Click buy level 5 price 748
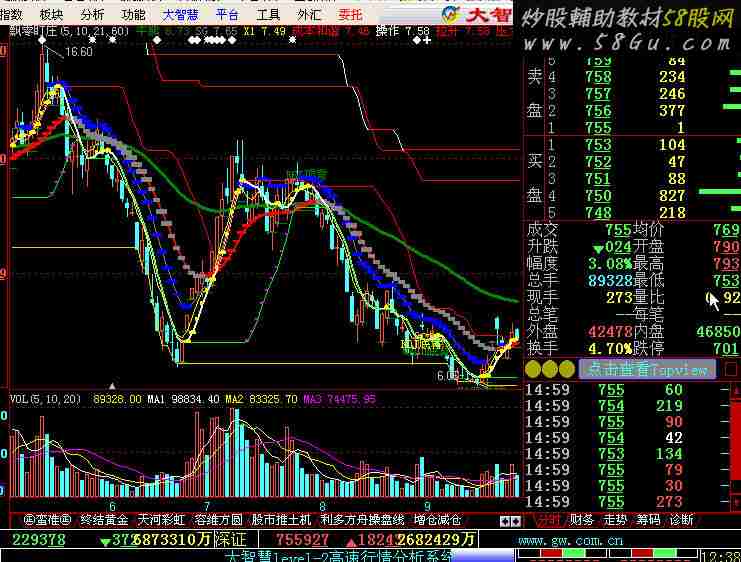Image resolution: width=741 pixels, height=562 pixels. click(x=599, y=213)
